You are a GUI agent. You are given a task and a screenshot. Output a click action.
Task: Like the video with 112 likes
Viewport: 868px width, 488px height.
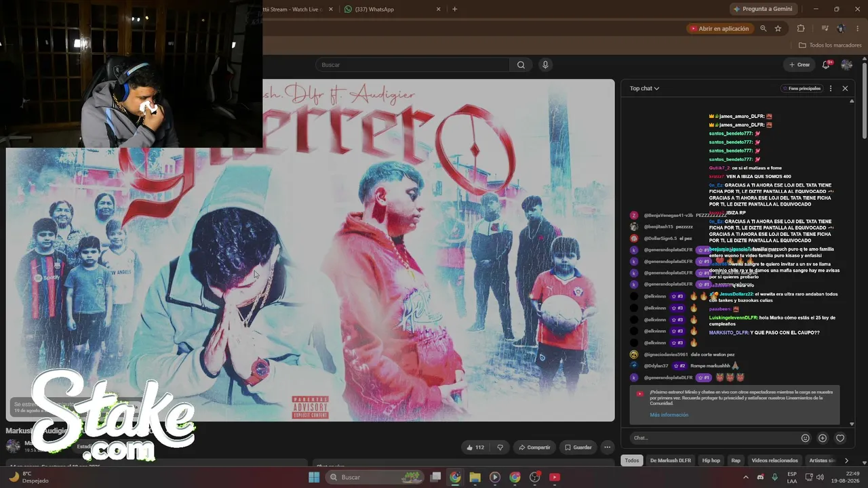click(x=475, y=447)
